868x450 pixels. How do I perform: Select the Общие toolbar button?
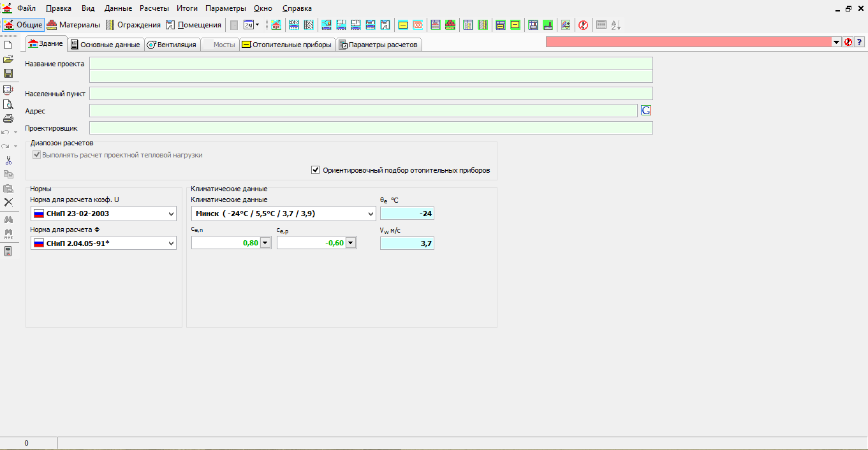[x=23, y=25]
